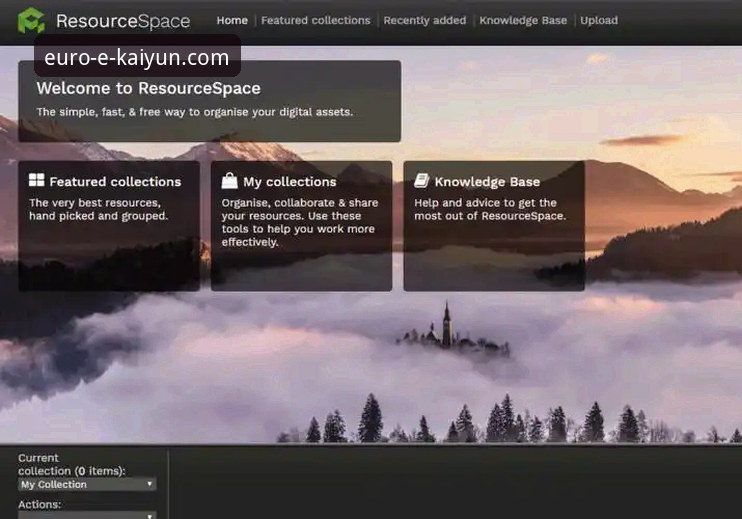Click 'Organise, collaborate & share' description
Image resolution: width=742 pixels, height=519 pixels.
(300, 222)
